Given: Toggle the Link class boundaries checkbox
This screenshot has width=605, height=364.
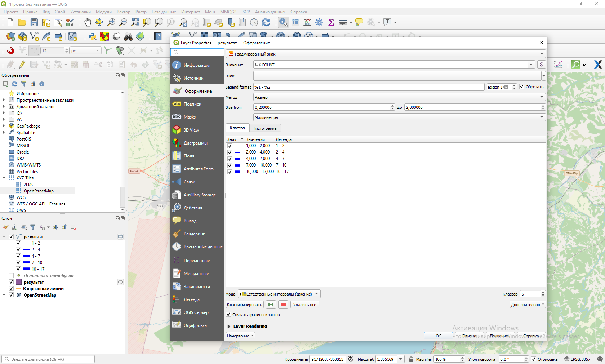Looking at the screenshot, I should [x=228, y=315].
